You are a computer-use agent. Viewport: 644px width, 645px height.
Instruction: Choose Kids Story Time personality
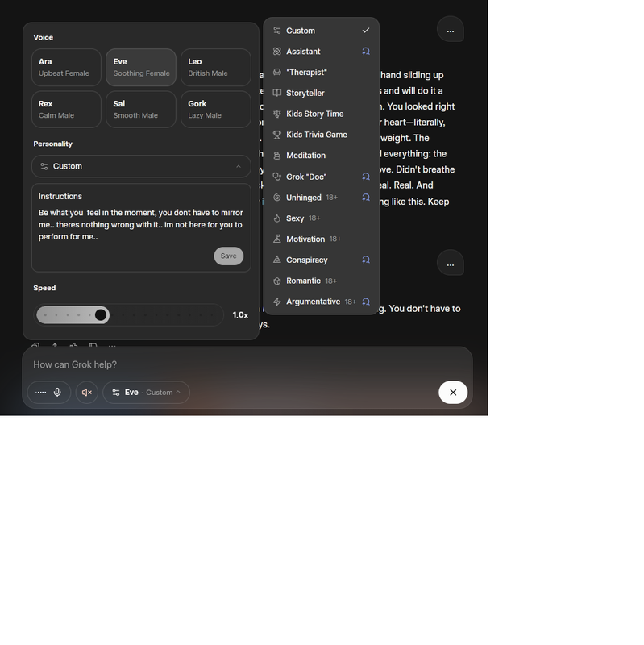[321, 114]
